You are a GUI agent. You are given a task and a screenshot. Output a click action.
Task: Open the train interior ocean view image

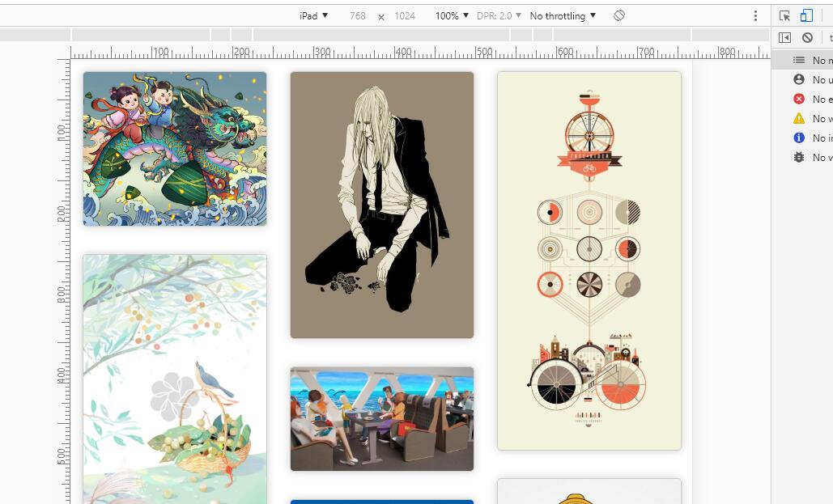(382, 418)
